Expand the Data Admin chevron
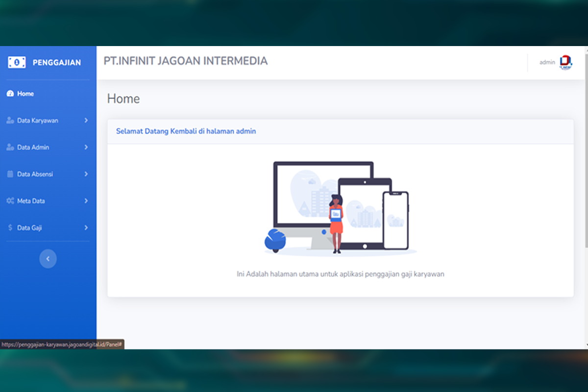The image size is (588, 392). (x=86, y=147)
